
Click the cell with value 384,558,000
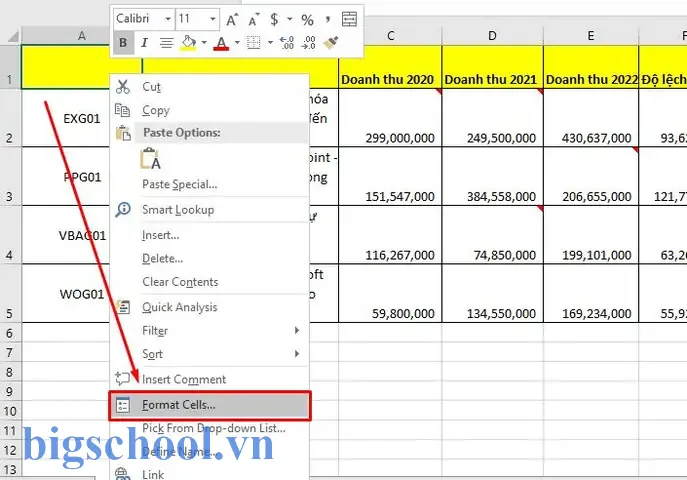tap(492, 176)
